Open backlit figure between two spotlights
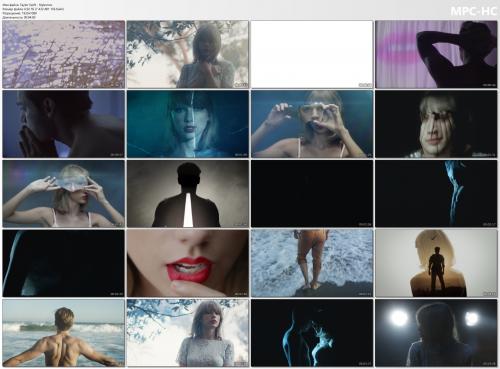The height and width of the screenshot is (369, 500). (436, 333)
